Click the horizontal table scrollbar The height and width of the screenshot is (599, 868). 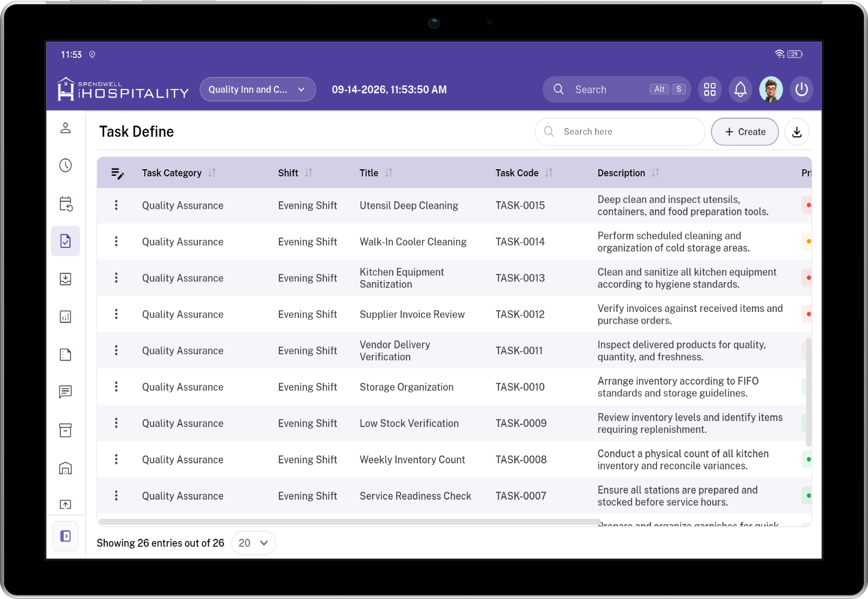point(350,522)
